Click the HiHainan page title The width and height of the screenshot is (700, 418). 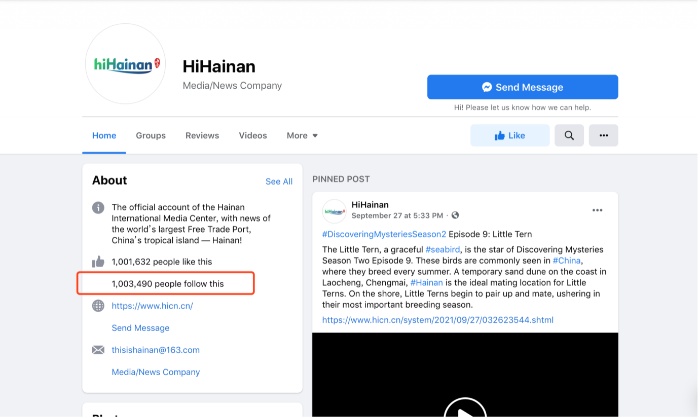[219, 66]
